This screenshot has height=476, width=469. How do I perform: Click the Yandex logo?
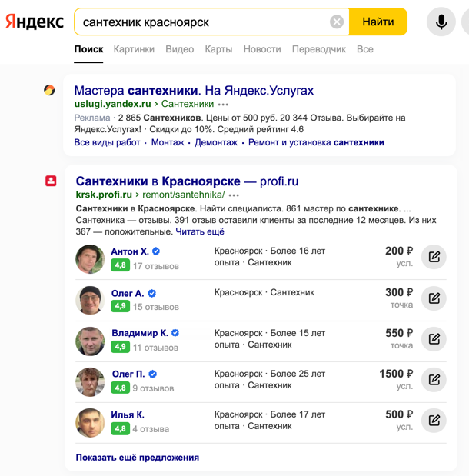(x=35, y=22)
